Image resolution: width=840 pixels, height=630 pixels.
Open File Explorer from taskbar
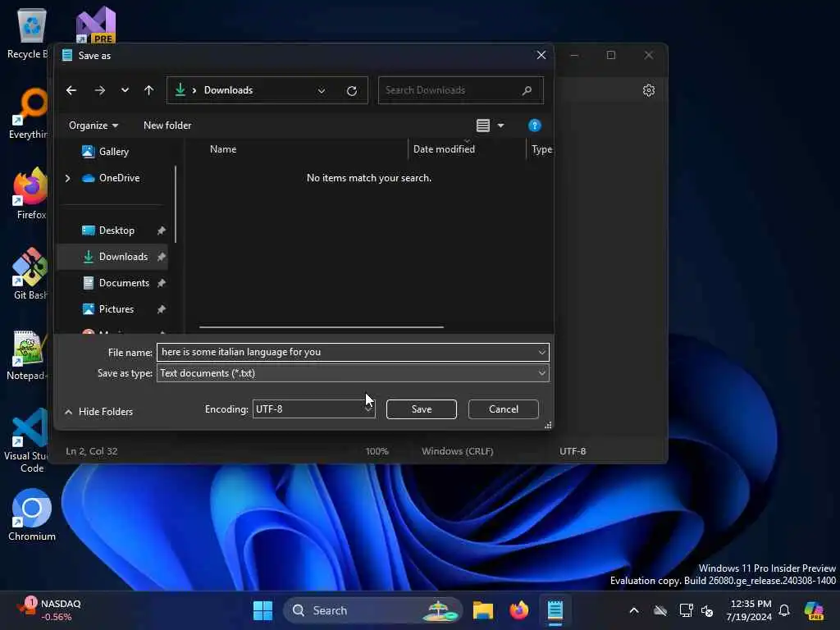click(x=482, y=610)
